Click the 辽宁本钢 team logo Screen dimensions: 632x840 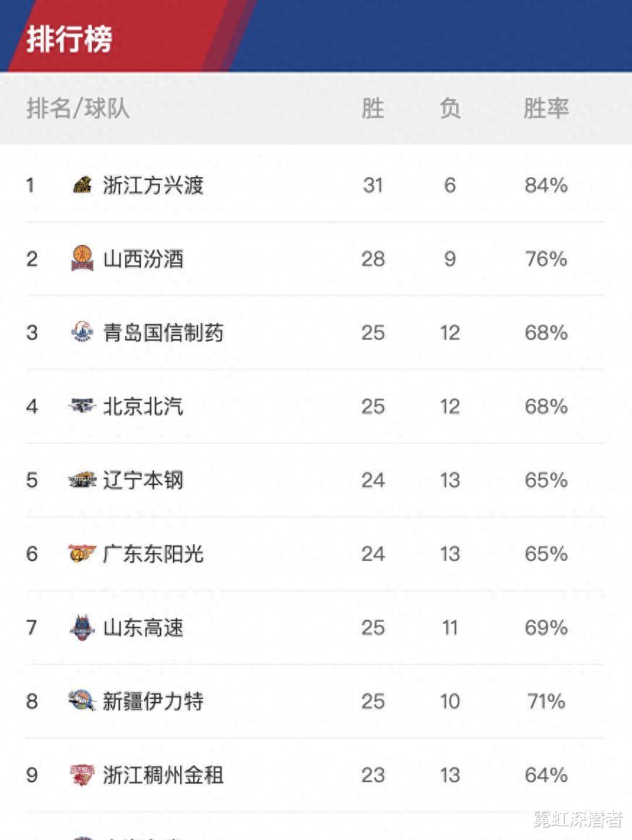(82, 480)
